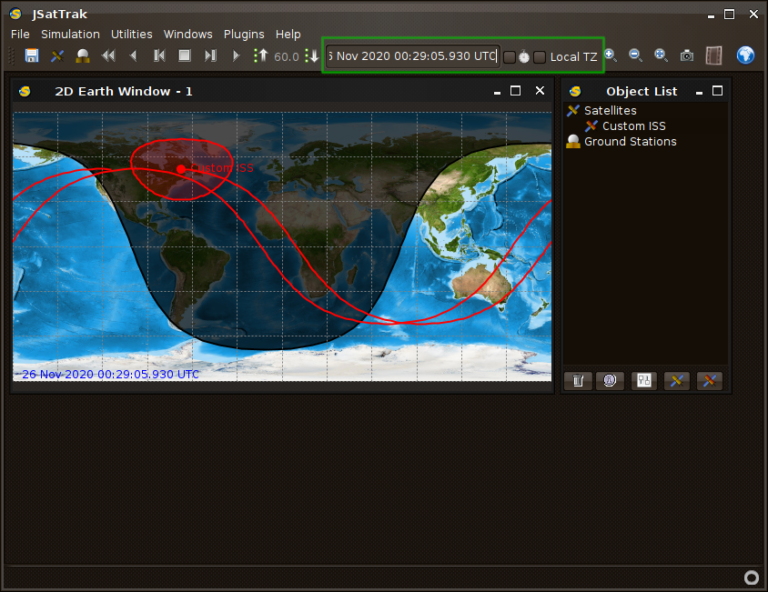Play the simulation forward
Screen dimensions: 768x592
coord(236,56)
